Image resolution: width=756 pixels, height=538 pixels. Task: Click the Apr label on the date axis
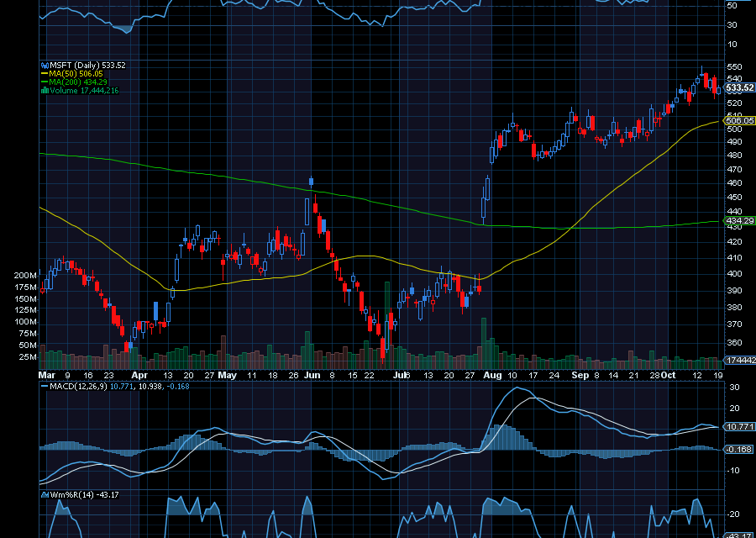pos(139,376)
